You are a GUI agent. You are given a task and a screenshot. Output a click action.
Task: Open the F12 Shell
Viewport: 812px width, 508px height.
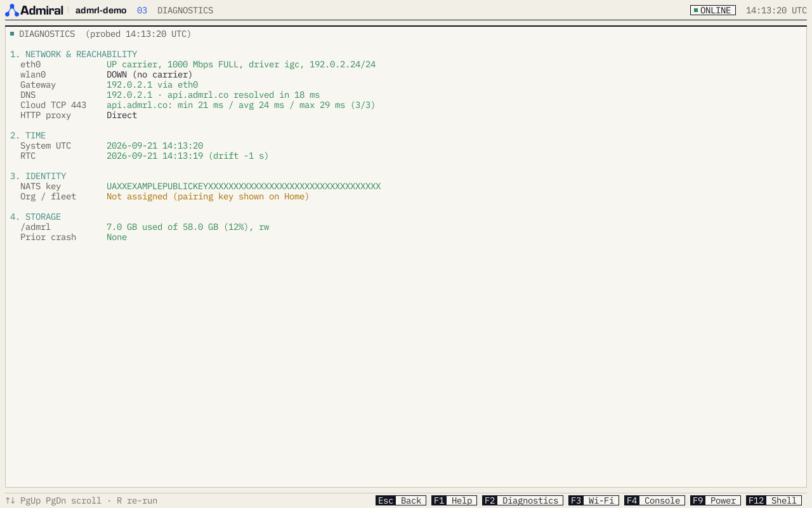click(x=774, y=500)
